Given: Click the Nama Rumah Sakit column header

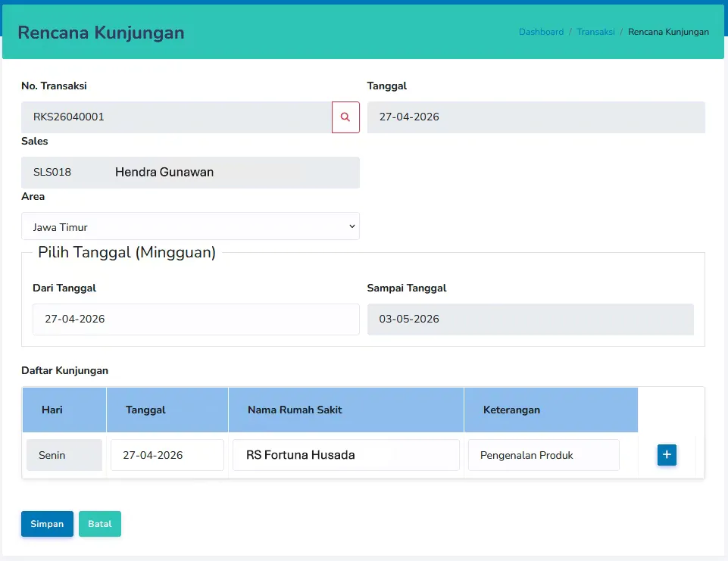Looking at the screenshot, I should pos(346,410).
